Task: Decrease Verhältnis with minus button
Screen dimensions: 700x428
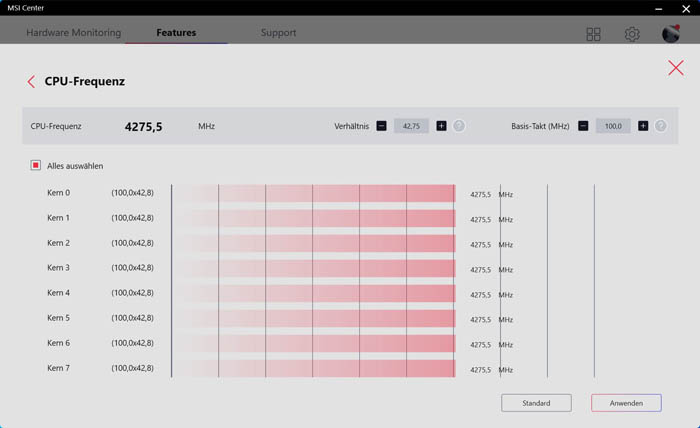Action: [381, 126]
